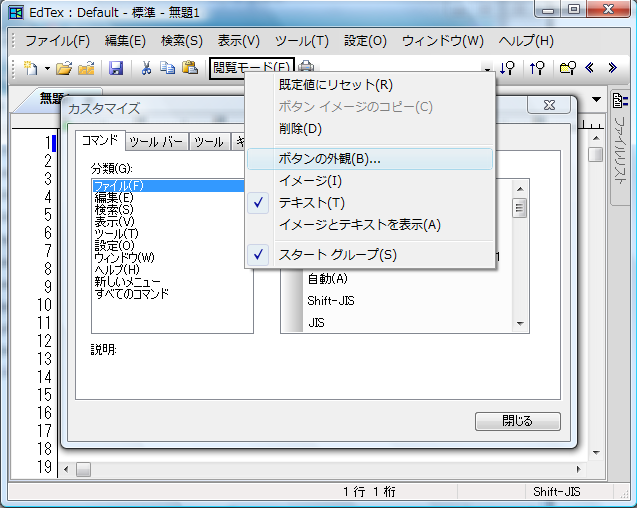Select 新しいメニュー in category list
Image resolution: width=637 pixels, height=508 pixels.
[x=128, y=281]
